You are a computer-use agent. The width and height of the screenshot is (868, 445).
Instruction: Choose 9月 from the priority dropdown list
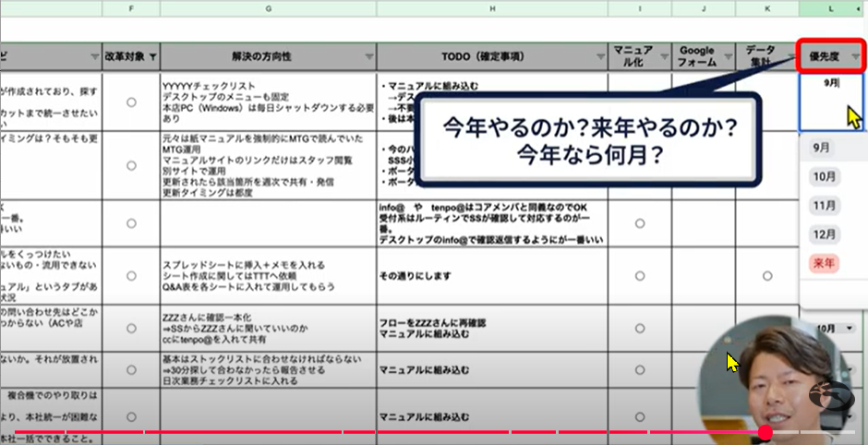click(x=821, y=148)
